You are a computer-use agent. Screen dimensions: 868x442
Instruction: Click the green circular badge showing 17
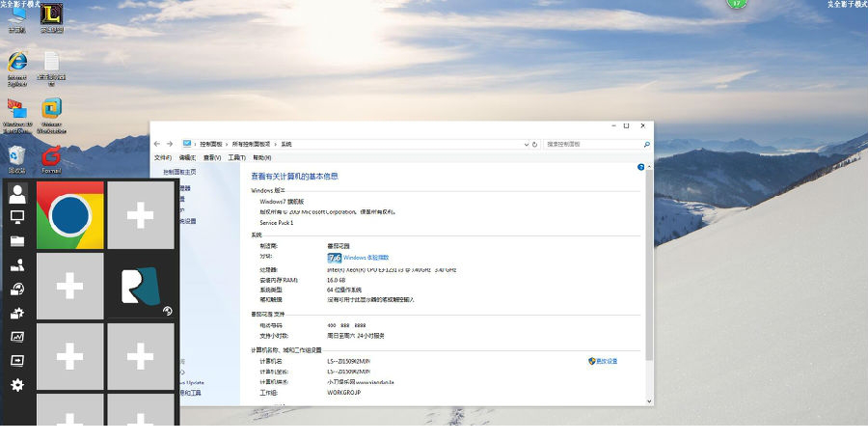coord(736,3)
